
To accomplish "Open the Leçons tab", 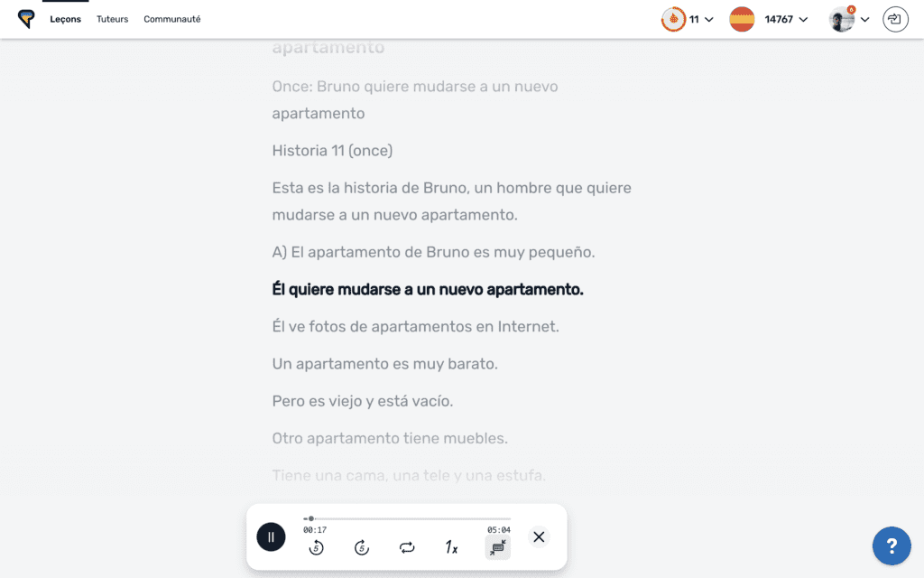I will 66,19.
